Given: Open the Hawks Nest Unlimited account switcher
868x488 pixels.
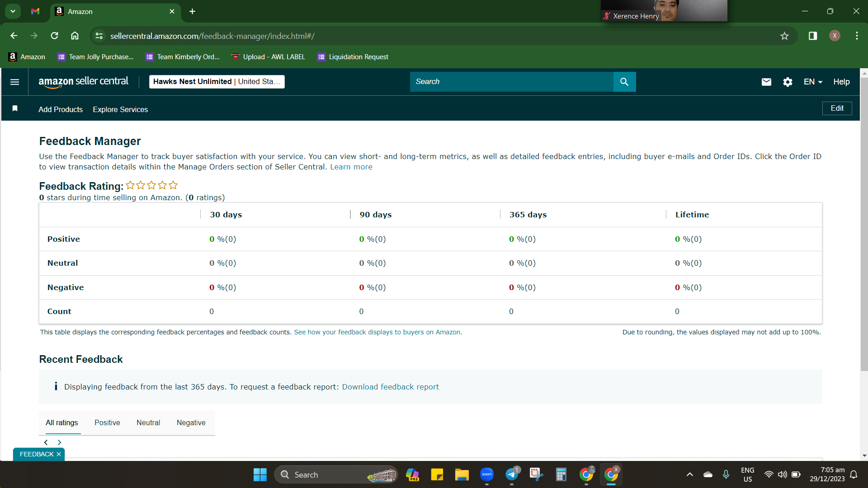Looking at the screenshot, I should tap(217, 82).
